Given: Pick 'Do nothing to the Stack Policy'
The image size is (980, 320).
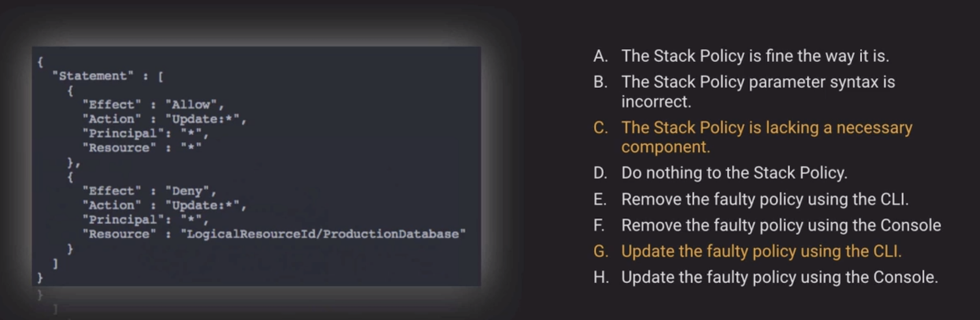Looking at the screenshot, I should click(x=734, y=173).
